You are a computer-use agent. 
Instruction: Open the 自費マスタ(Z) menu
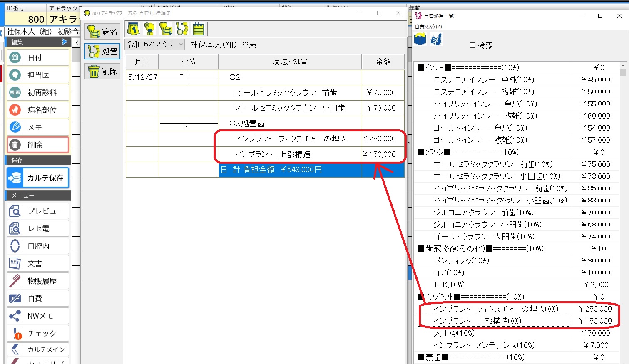pyautogui.click(x=428, y=26)
